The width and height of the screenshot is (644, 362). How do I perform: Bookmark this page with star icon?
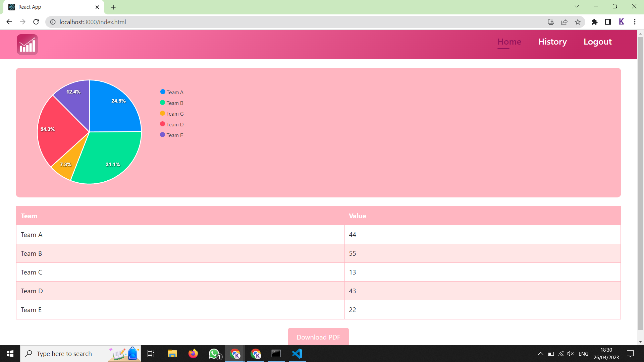[578, 22]
